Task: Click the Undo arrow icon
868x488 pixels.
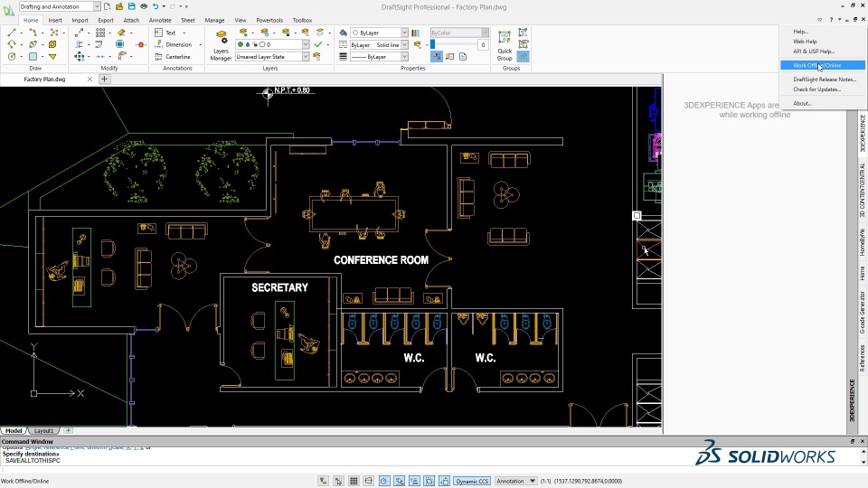Action: pyautogui.click(x=156, y=6)
